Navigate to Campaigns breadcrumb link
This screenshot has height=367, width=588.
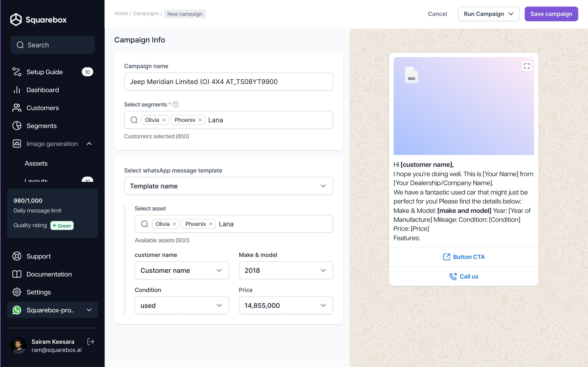(x=146, y=14)
